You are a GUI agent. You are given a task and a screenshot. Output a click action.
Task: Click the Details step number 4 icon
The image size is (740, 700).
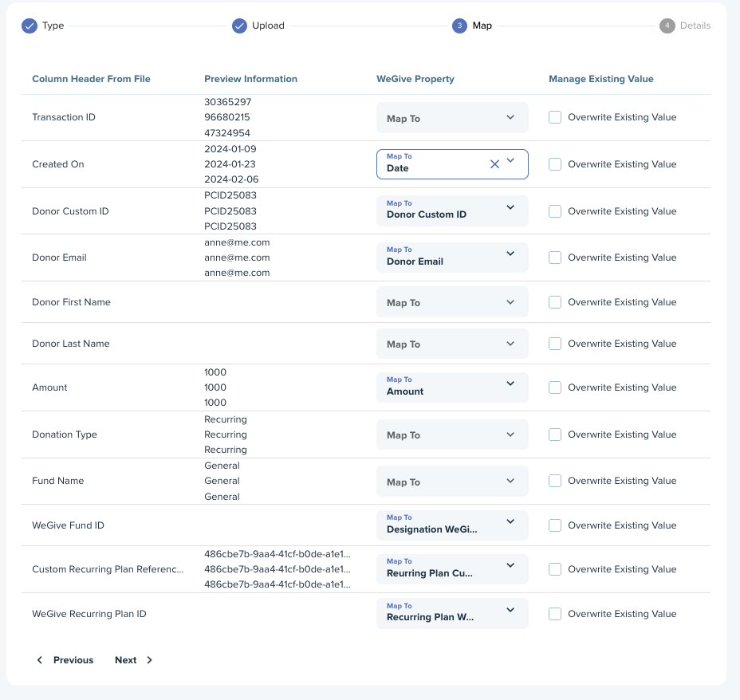tap(667, 26)
